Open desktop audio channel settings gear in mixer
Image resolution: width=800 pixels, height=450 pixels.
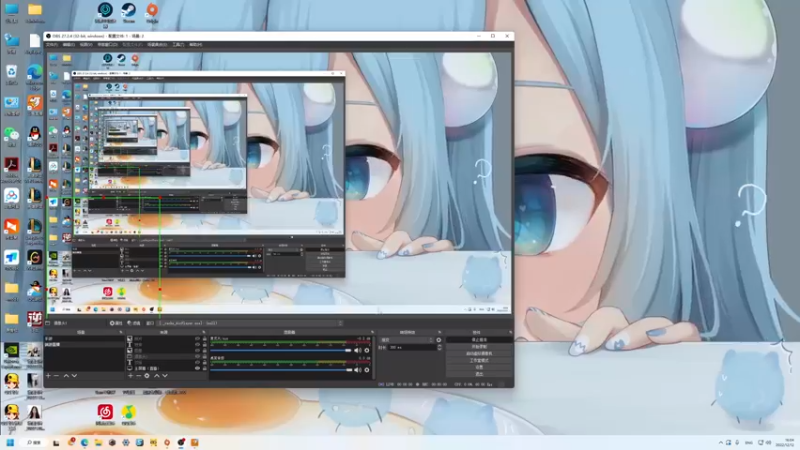(x=367, y=370)
